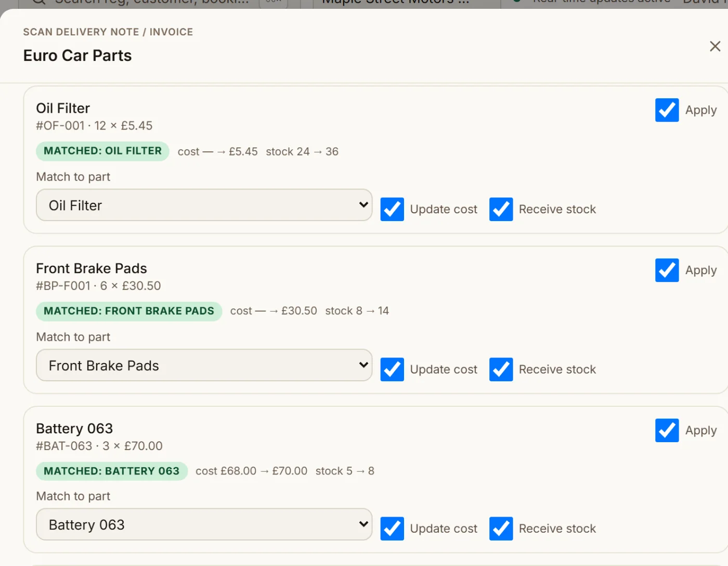Click the Battery 063 item title
728x566 pixels.
click(74, 429)
